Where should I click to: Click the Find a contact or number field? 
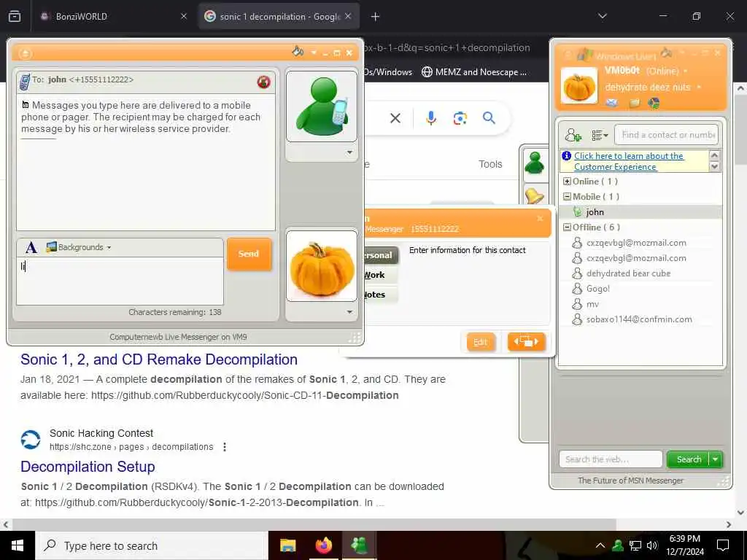[x=667, y=135]
